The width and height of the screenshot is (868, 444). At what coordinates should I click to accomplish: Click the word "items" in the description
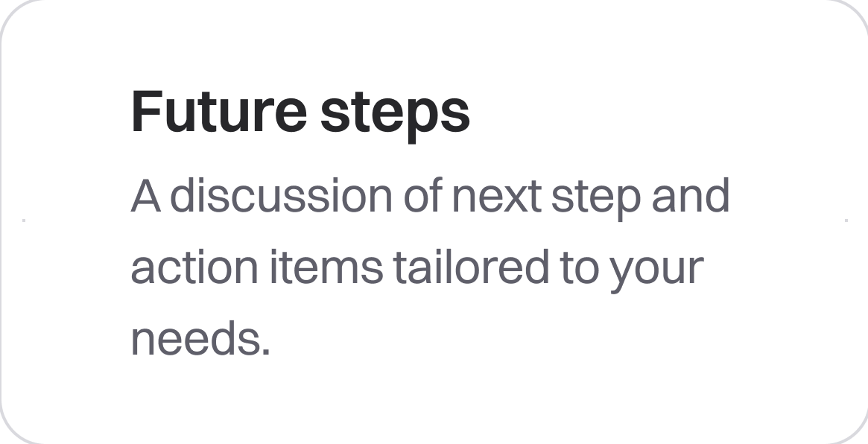click(326, 267)
